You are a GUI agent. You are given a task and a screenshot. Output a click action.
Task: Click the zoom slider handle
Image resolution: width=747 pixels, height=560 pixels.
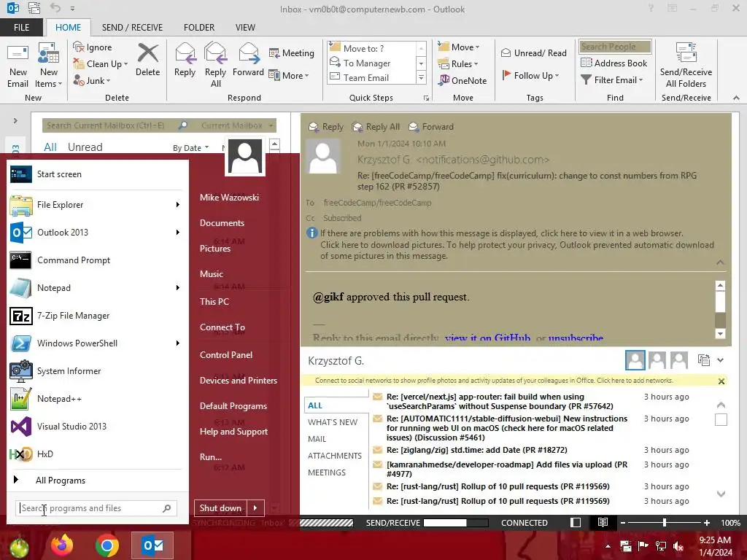tap(664, 522)
